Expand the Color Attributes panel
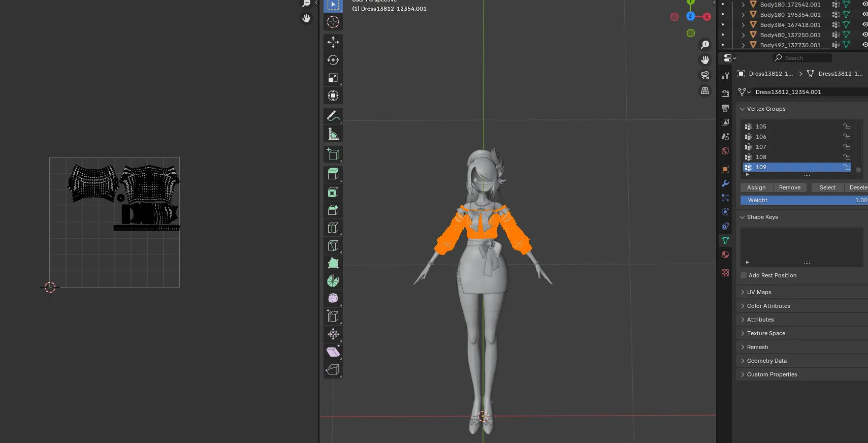868x443 pixels. [x=742, y=306]
